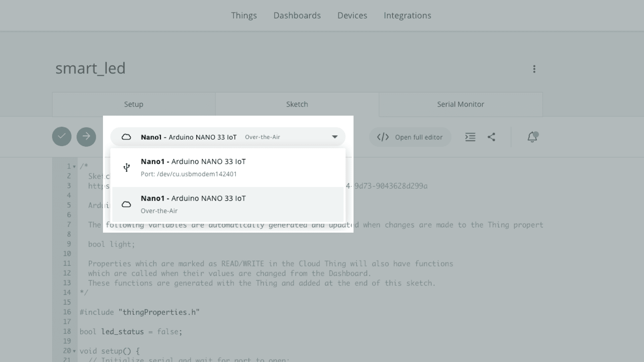Open the notifications bell
Viewport: 644px width, 362px height.
click(532, 137)
